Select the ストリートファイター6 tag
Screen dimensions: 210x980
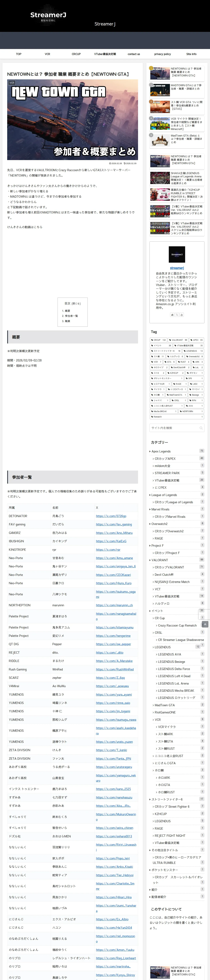[x=166, y=351]
